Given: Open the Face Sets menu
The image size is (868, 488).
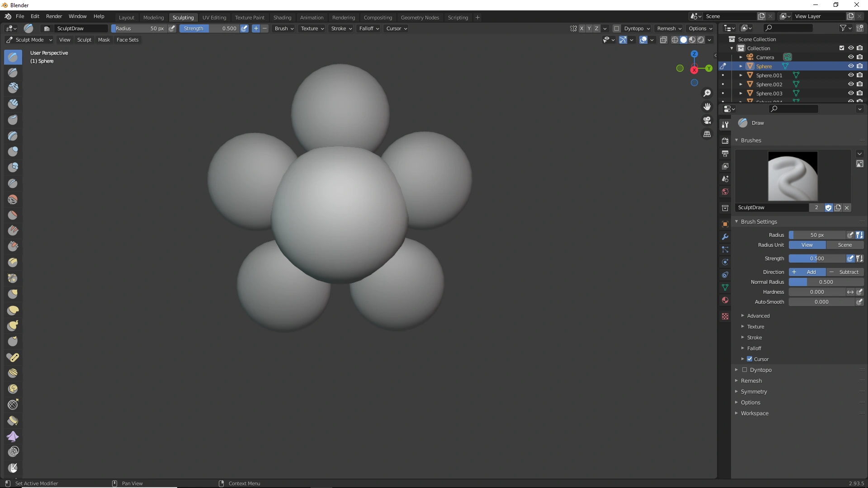Looking at the screenshot, I should 127,40.
